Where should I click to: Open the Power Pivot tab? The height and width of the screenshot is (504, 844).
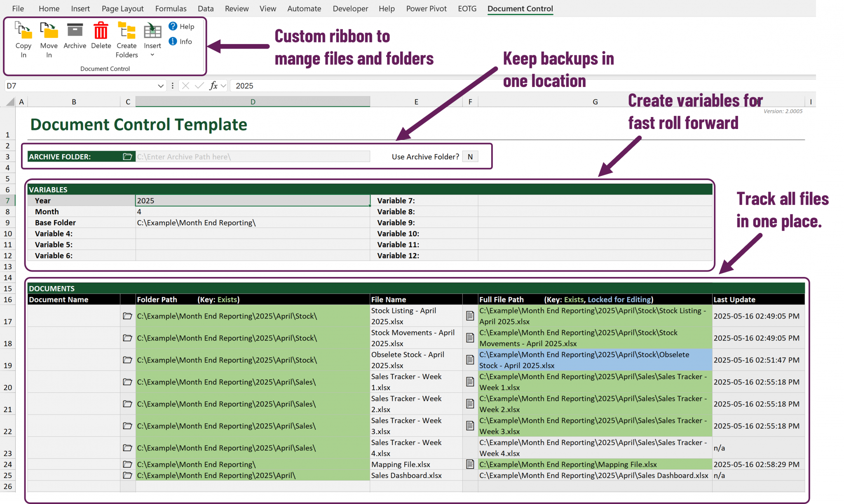point(426,8)
